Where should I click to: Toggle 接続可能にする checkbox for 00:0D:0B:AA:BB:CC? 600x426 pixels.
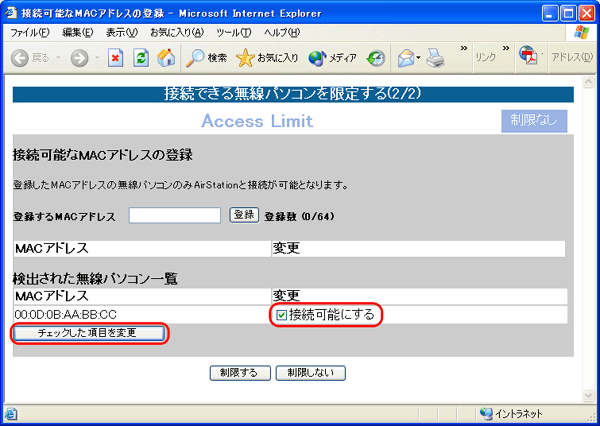click(282, 315)
